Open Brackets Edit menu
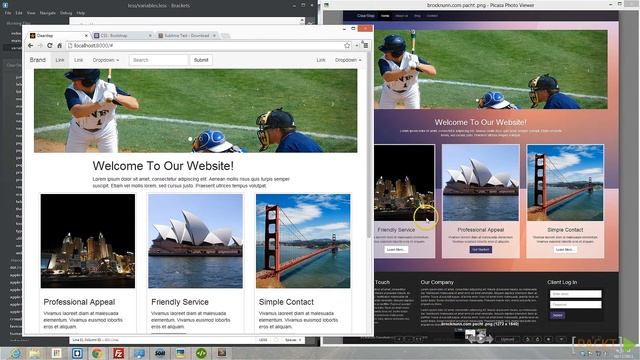This screenshot has height=360, width=640. tap(19, 13)
